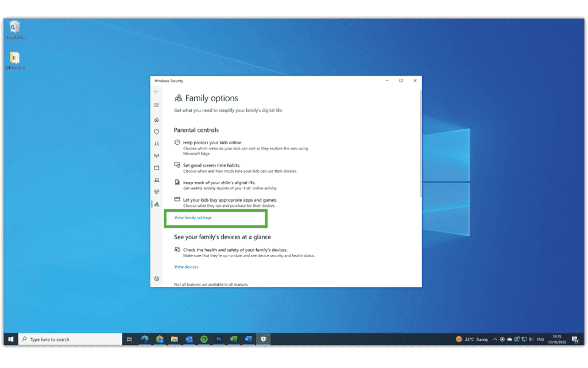Image resolution: width=588 pixels, height=368 pixels.
Task: Select the Device security sidebar icon
Action: 156,179
